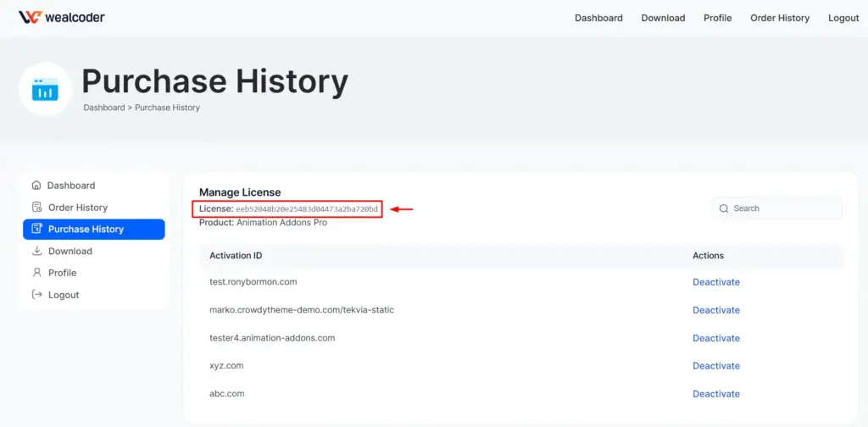The width and height of the screenshot is (868, 427).
Task: Open Download in top navigation
Action: click(x=663, y=18)
